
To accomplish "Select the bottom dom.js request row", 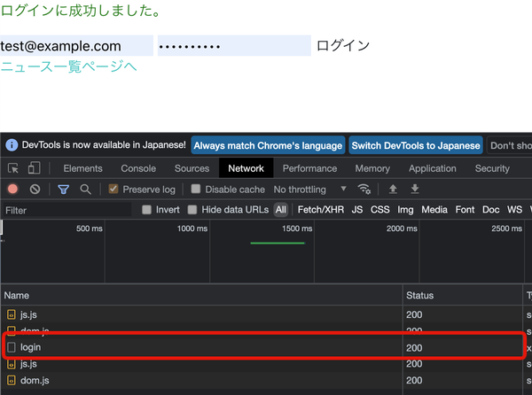I will click(x=264, y=380).
